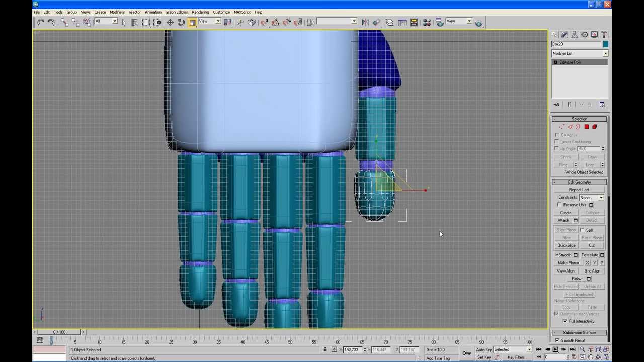Screen dimensions: 644x362
Task: Open the Graph Editors menu
Action: click(x=177, y=12)
